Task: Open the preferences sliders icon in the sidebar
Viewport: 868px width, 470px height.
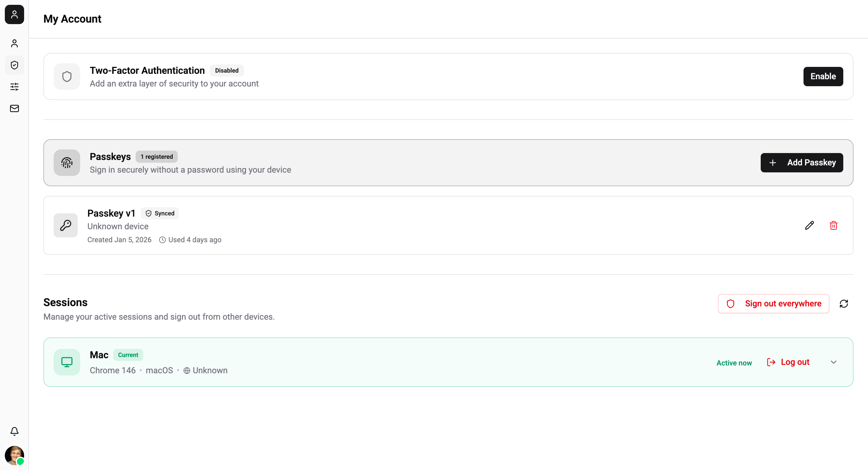Action: [14, 86]
